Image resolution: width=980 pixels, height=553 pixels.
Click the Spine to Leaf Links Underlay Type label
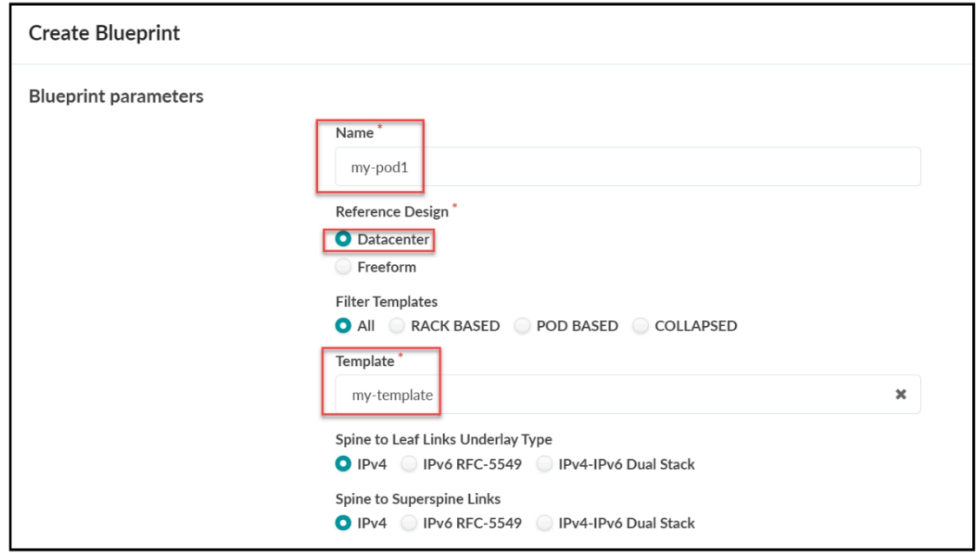coord(443,440)
